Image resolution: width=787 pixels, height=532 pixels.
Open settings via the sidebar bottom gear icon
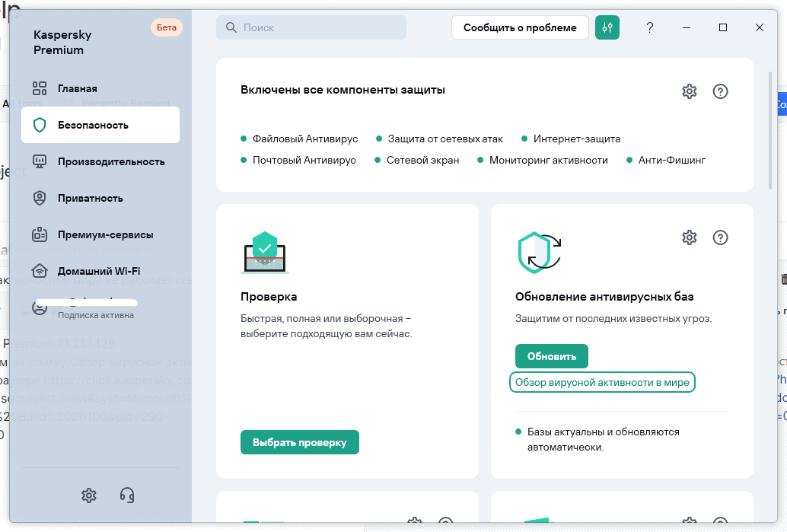[x=89, y=495]
